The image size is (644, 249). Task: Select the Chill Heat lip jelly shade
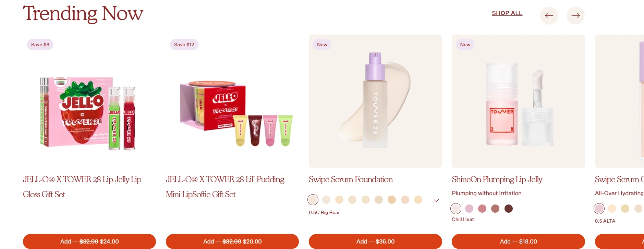pos(456,209)
